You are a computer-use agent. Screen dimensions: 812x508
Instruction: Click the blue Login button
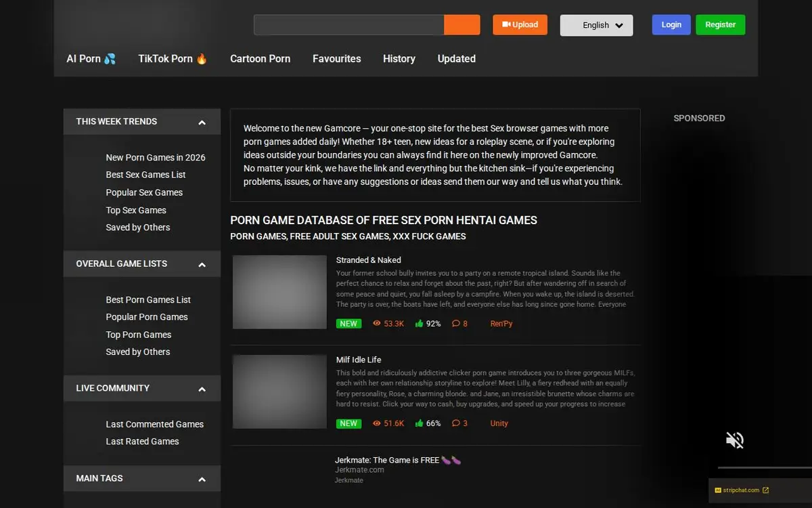pyautogui.click(x=671, y=25)
